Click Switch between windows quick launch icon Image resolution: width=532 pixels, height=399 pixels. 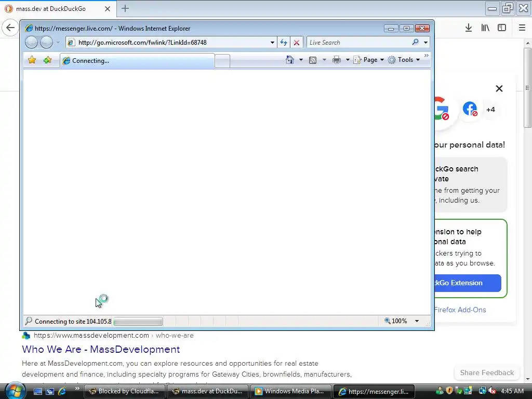50,391
